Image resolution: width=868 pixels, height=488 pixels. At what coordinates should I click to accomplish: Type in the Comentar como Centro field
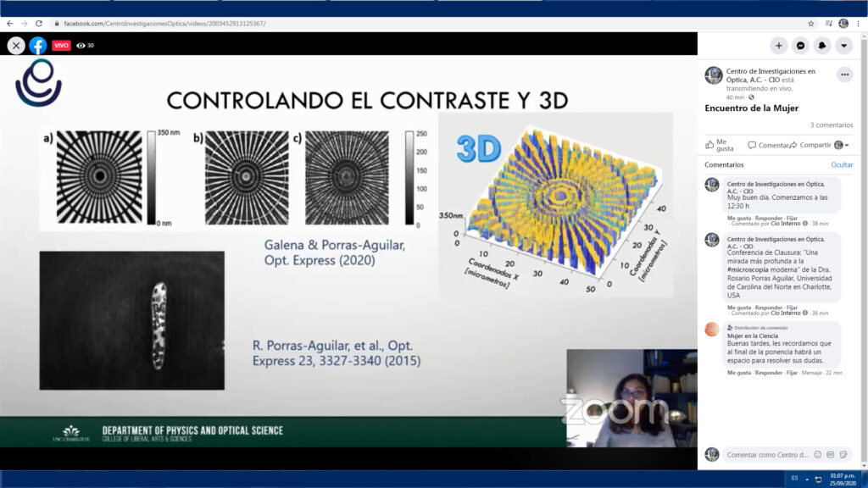[x=767, y=455]
